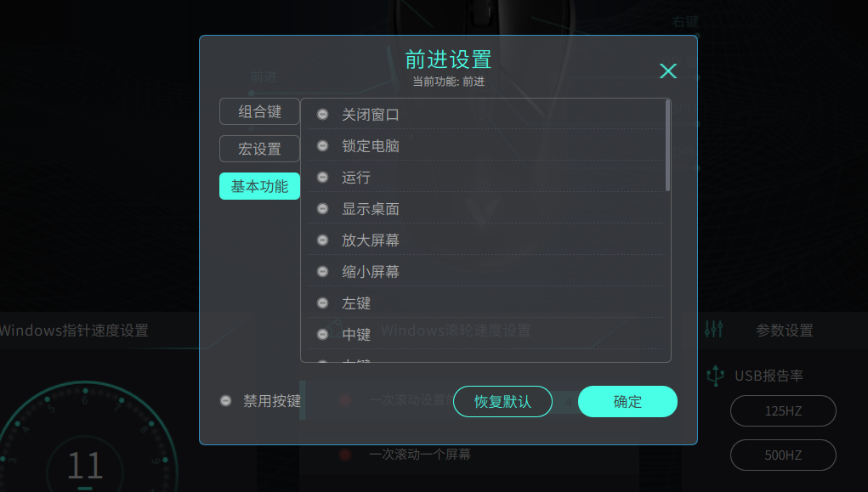Switch to the 基本功能 tab
The height and width of the screenshot is (492, 868).
(259, 185)
